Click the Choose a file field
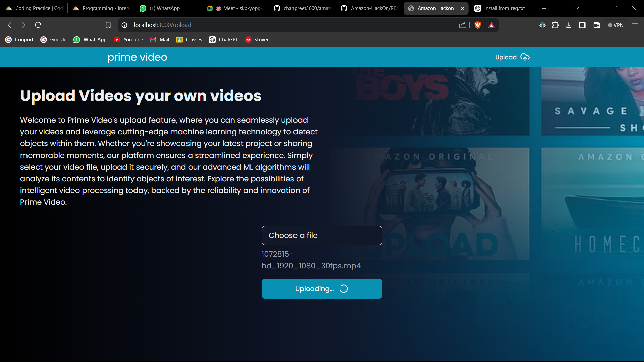Screen dimensions: 644x362 tap(322, 235)
